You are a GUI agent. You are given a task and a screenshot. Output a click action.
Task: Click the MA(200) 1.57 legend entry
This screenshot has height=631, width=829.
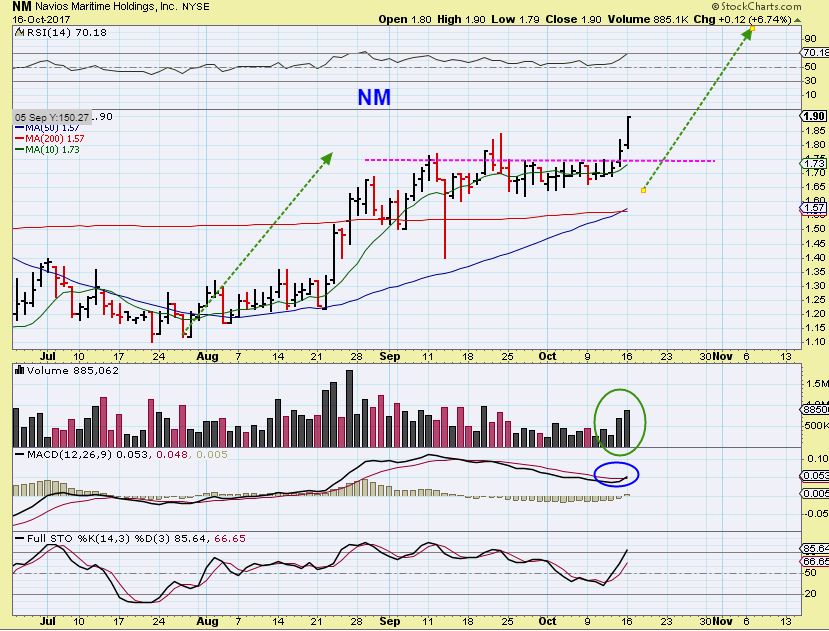tap(49, 139)
